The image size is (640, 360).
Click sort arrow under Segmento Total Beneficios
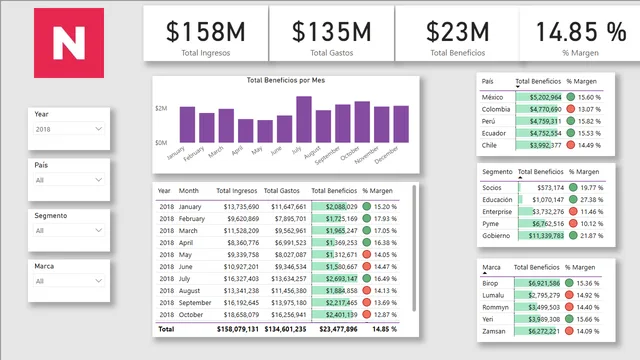(x=520, y=178)
